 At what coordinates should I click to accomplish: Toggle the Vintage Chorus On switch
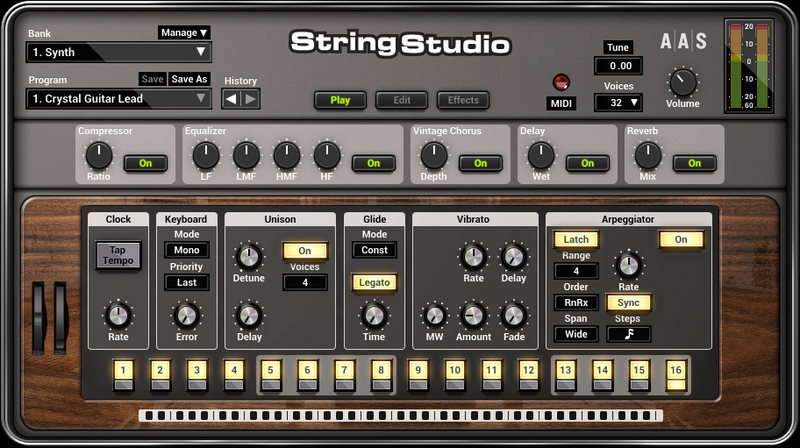481,163
